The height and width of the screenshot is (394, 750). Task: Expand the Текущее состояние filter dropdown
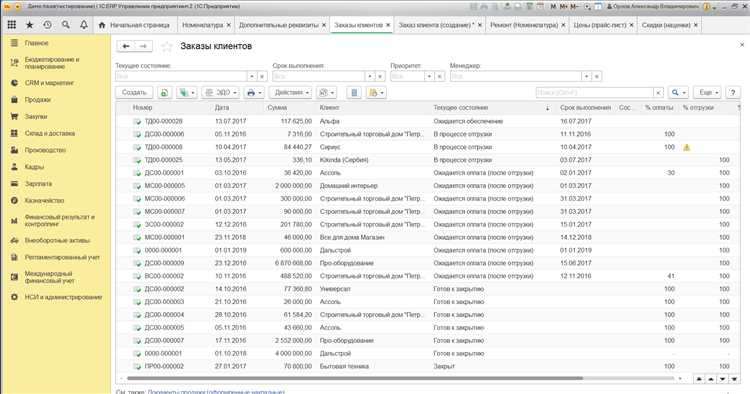[252, 77]
